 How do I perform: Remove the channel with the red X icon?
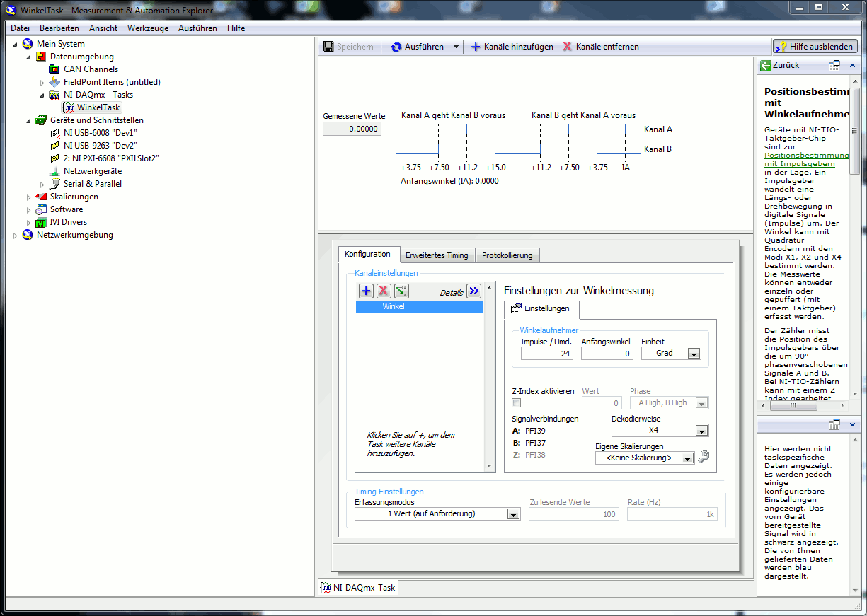384,291
